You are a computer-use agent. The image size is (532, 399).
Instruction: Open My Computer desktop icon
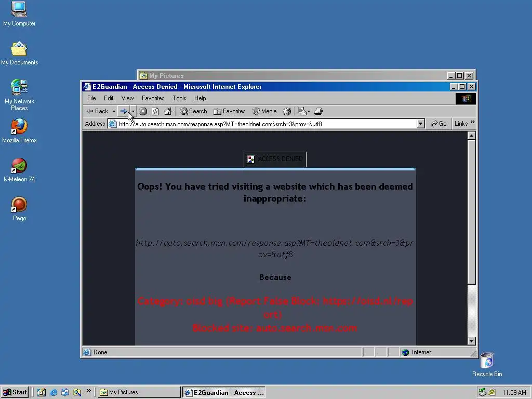[19, 14]
